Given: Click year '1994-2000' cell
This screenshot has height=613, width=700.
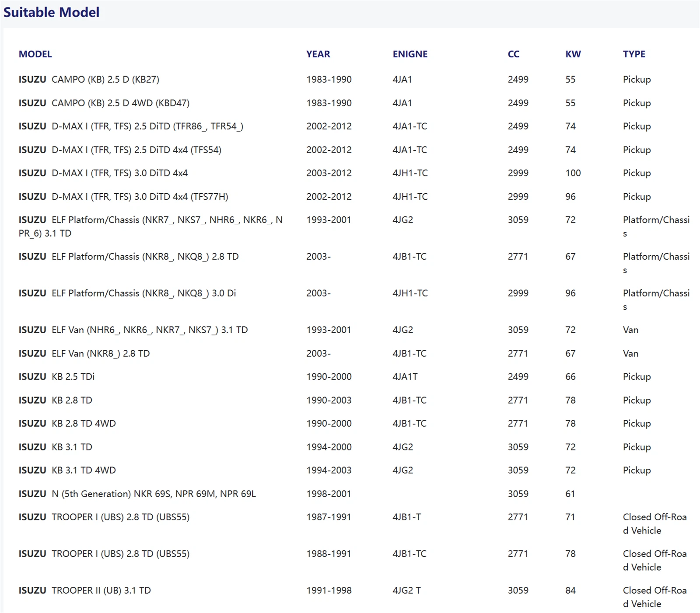Looking at the screenshot, I should [329, 447].
